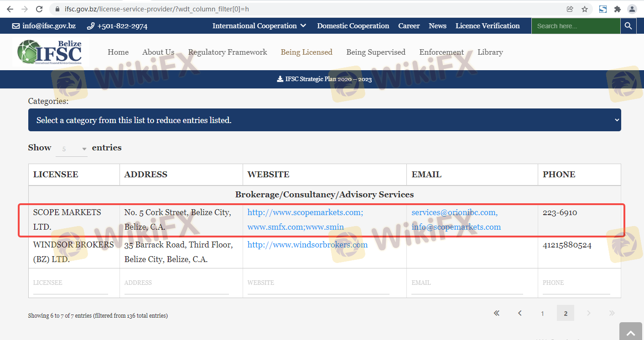Image resolution: width=644 pixels, height=340 pixels.
Task: Reload the page with the refresh icon
Action: coord(39,9)
